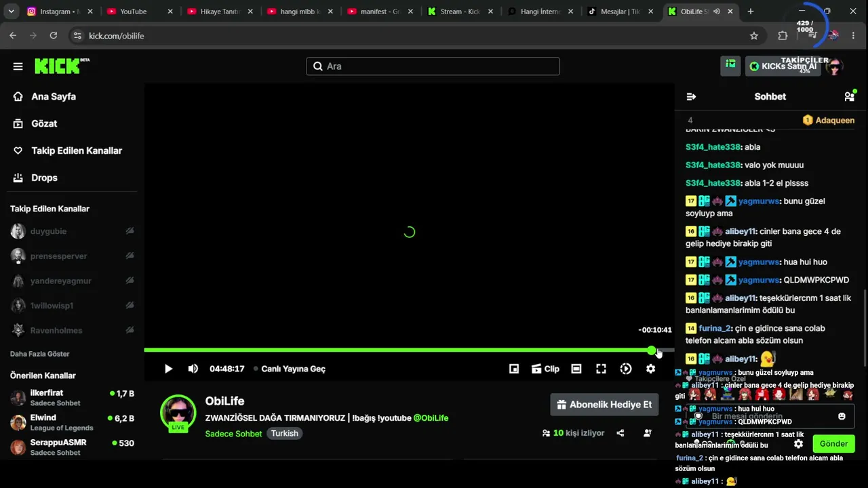Open the video player settings gear

(651, 369)
